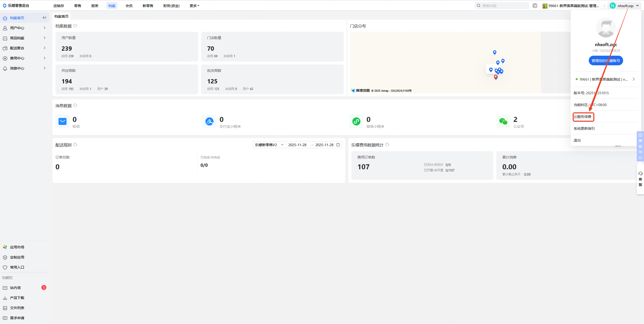Open the 更多 top menu
The width and height of the screenshot is (644, 324).
[194, 6]
